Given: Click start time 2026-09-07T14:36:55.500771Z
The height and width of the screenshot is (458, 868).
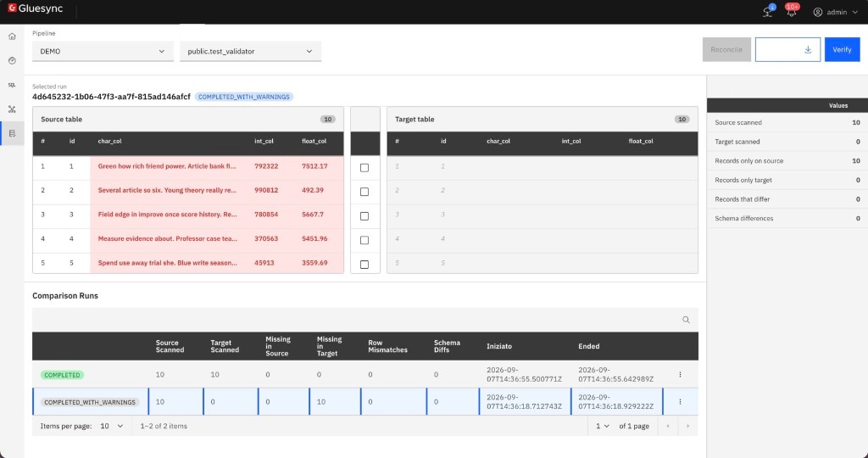Looking at the screenshot, I should (x=524, y=375).
